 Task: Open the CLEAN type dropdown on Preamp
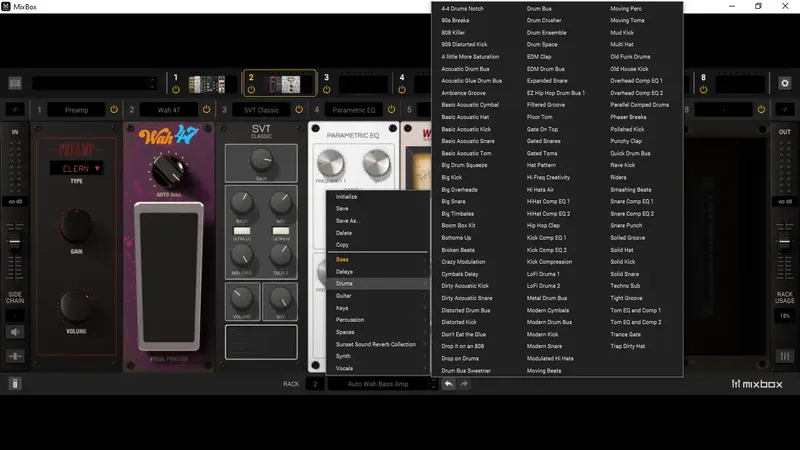click(77, 168)
